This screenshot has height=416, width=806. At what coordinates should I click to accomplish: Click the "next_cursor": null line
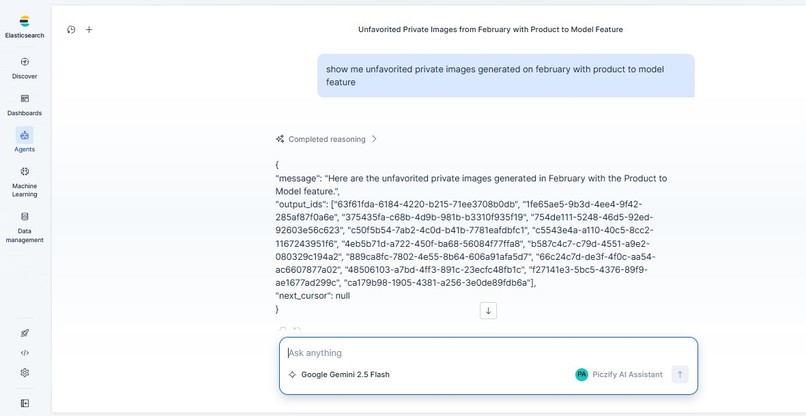[x=313, y=296]
